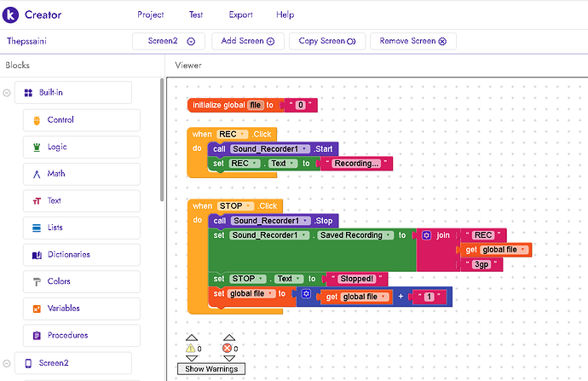Click the red error count icon
Image resolution: width=588 pixels, height=381 pixels.
point(228,348)
